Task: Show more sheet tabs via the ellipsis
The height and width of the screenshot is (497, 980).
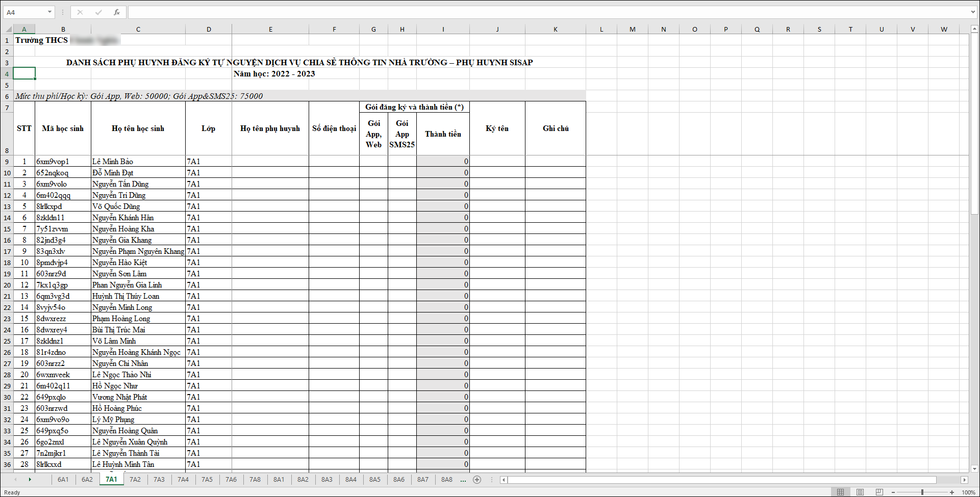Action: 463,480
